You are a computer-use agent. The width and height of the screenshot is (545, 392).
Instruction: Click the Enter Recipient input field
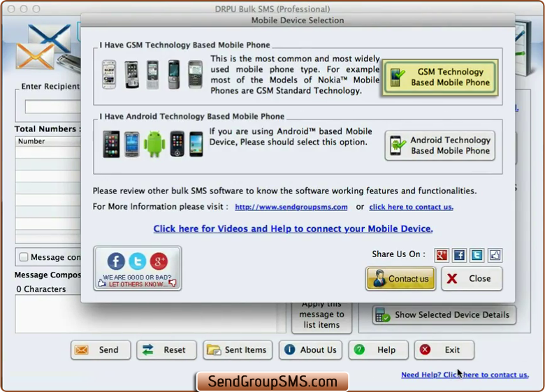(x=53, y=107)
